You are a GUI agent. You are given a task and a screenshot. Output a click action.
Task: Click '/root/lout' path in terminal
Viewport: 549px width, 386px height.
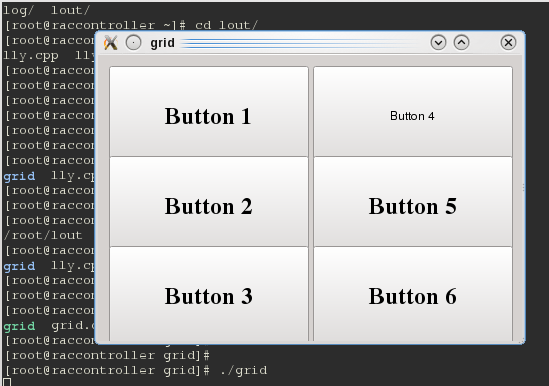(43, 235)
